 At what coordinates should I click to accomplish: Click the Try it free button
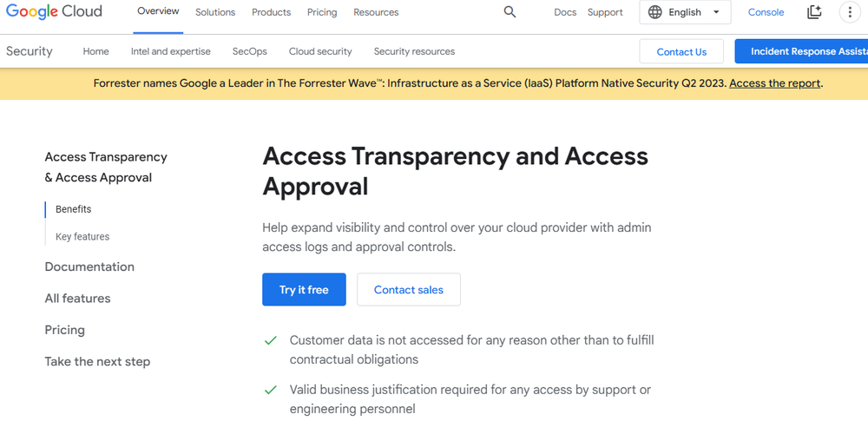pyautogui.click(x=304, y=289)
